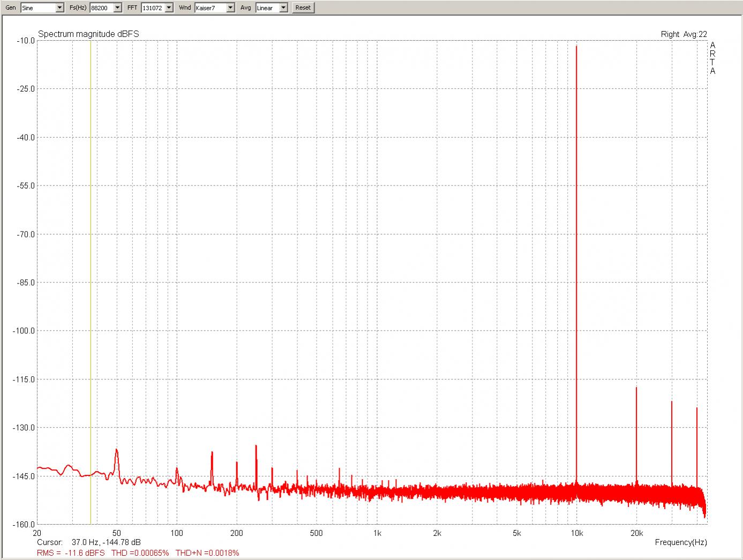
Task: Click the -160.0 dB axis label
Action: (23, 524)
